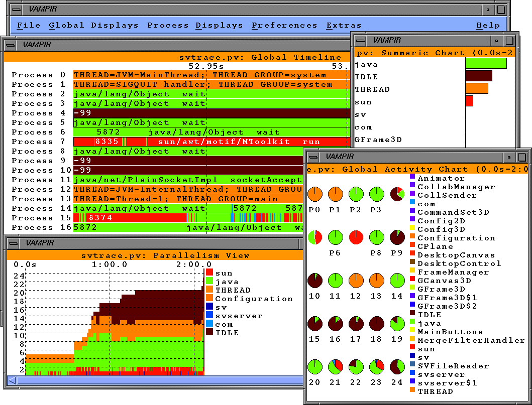The image size is (532, 405).
Task: Click the "svserver$1" legend label
Action: (448, 383)
